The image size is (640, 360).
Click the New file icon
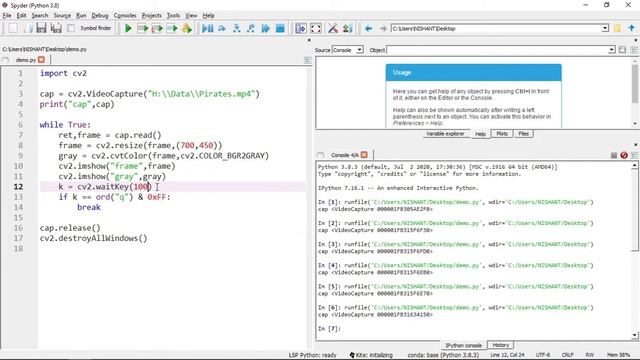click(13, 28)
